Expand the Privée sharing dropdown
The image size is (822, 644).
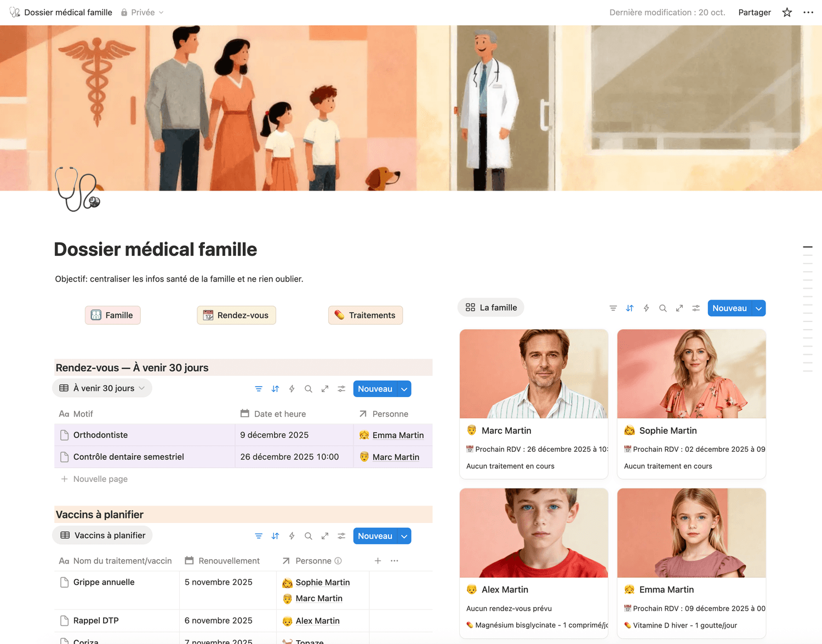point(142,12)
